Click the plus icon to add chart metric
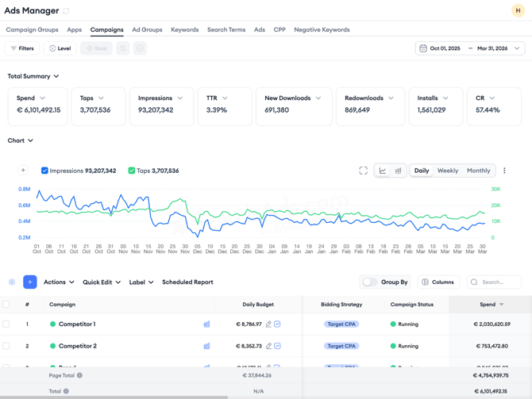The image size is (532, 399). [23, 171]
